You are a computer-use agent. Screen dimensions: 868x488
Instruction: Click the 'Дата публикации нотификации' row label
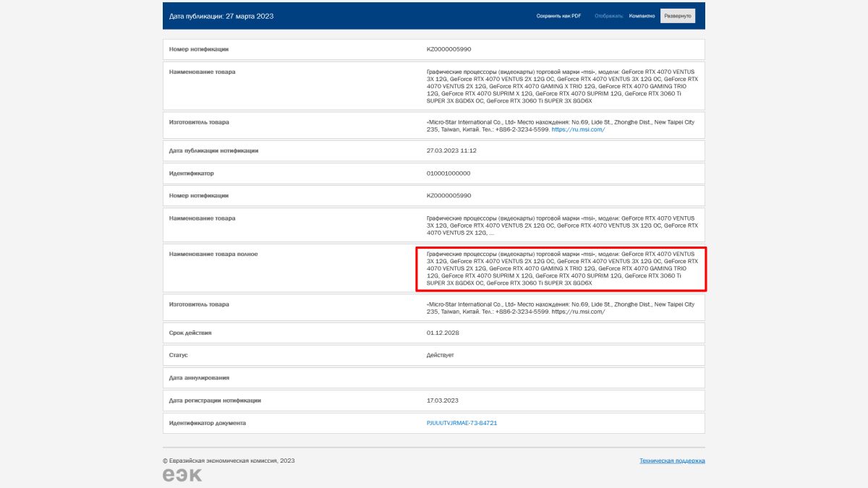click(213, 151)
